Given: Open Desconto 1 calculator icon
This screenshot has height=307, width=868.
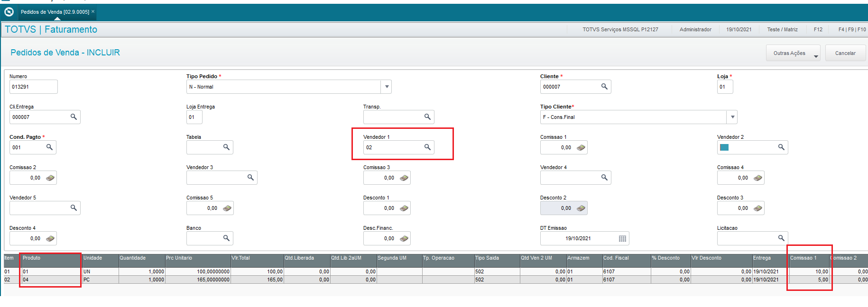Looking at the screenshot, I should [x=404, y=208].
